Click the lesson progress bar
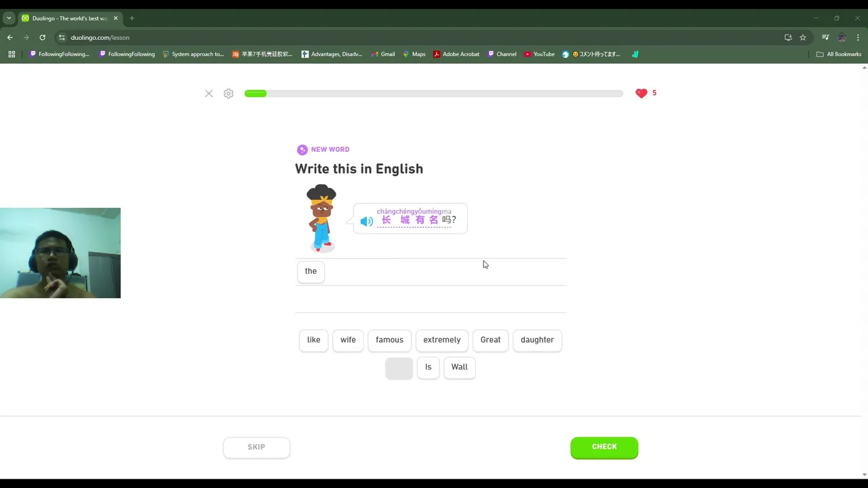Image resolution: width=868 pixels, height=488 pixels. [433, 94]
